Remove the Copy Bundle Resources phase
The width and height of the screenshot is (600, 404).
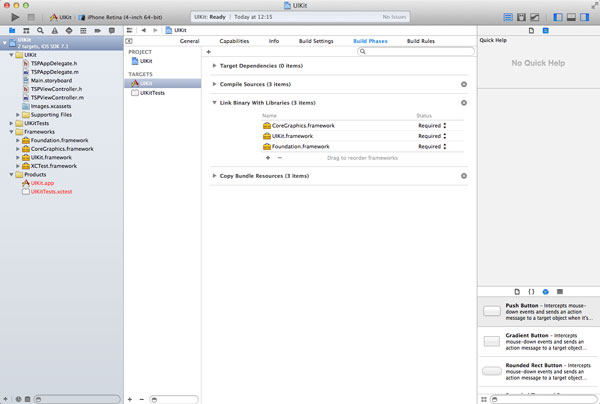[x=464, y=176]
